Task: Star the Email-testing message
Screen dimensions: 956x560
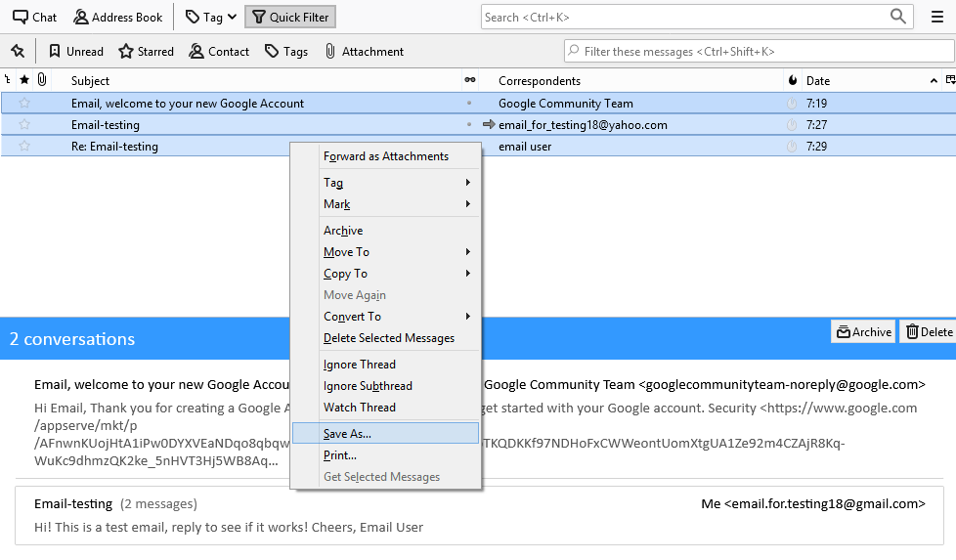Action: (x=25, y=125)
